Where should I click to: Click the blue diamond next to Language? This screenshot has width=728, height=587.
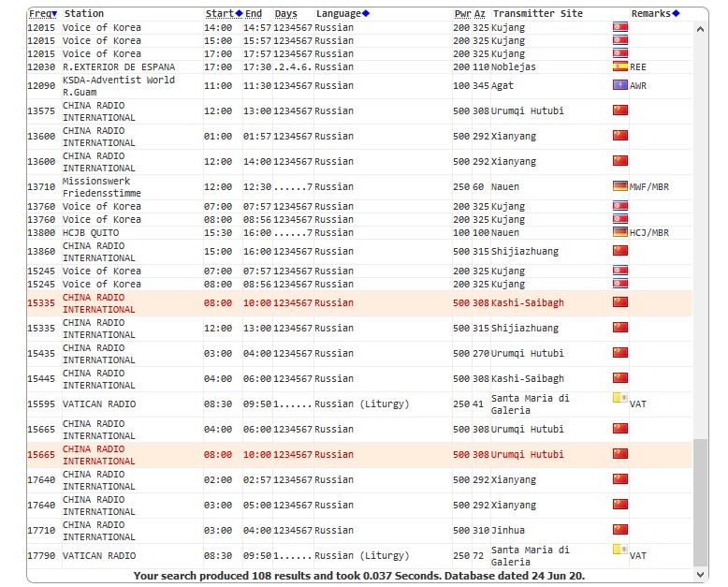[366, 13]
